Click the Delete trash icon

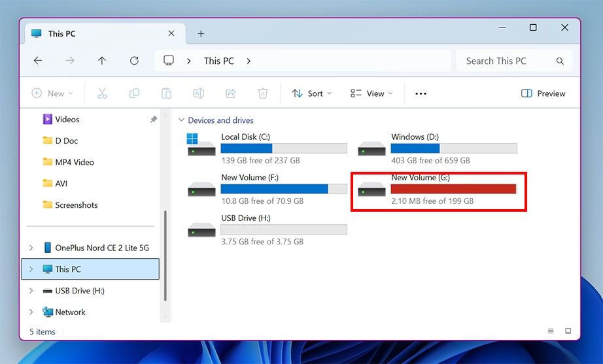click(x=263, y=93)
